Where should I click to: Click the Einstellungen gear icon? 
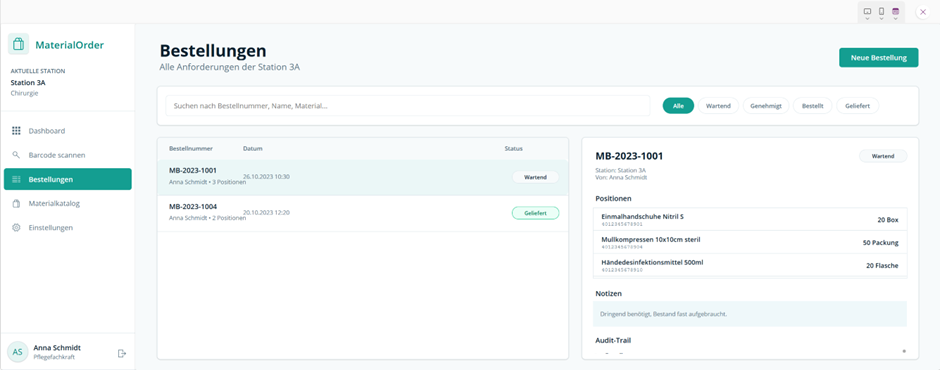(x=16, y=228)
